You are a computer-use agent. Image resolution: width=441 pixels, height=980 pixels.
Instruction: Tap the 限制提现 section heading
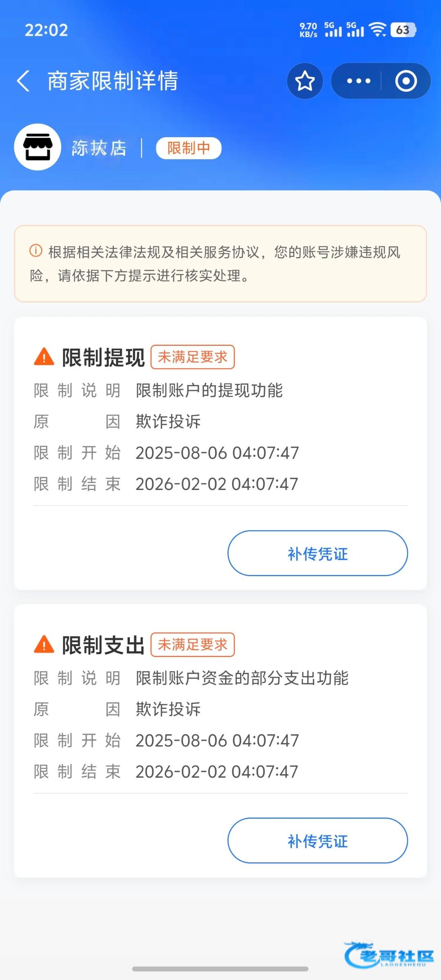(103, 358)
